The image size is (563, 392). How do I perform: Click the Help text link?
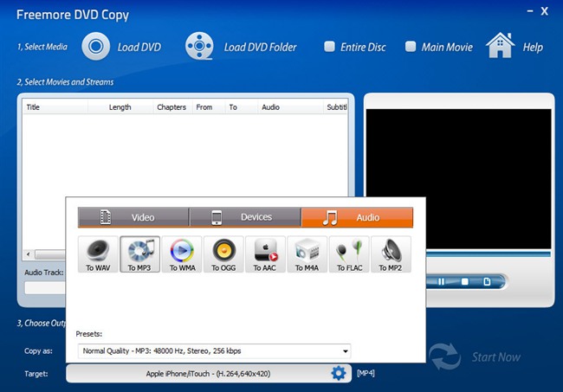tap(533, 48)
